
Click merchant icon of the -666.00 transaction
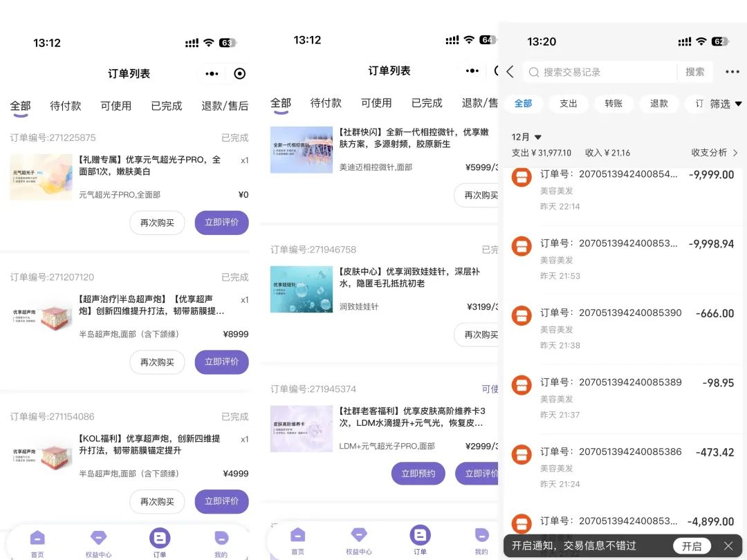tap(522, 316)
